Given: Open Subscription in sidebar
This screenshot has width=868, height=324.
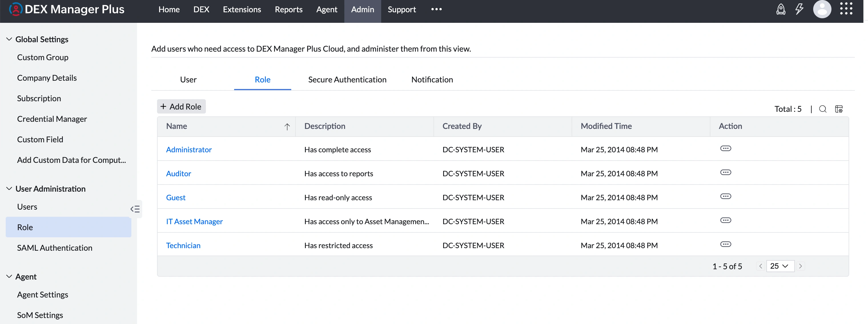Looking at the screenshot, I should [39, 99].
